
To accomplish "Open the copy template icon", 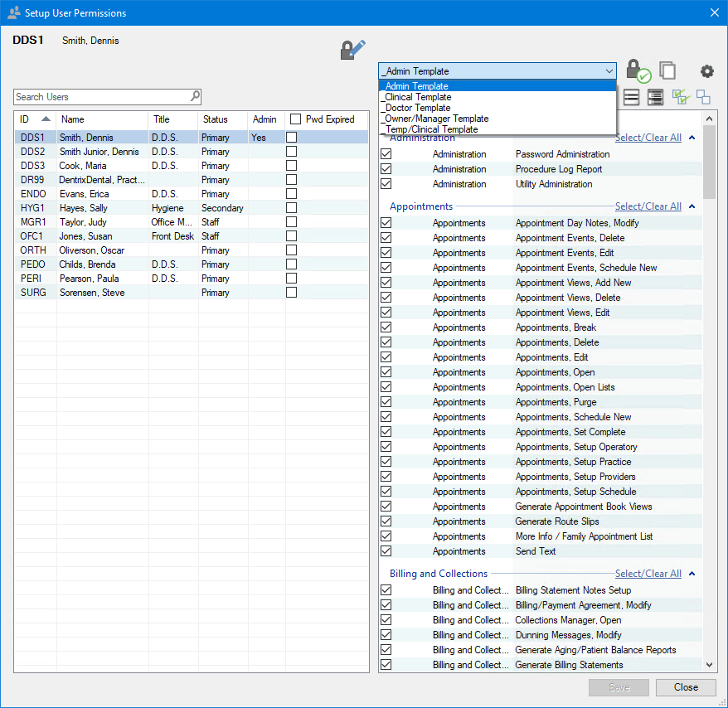I will (x=668, y=70).
